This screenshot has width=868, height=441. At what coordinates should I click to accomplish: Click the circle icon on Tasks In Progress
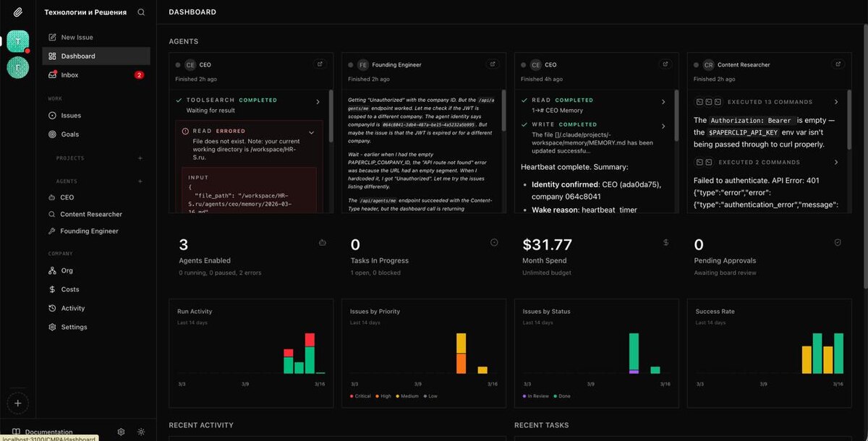(x=494, y=243)
